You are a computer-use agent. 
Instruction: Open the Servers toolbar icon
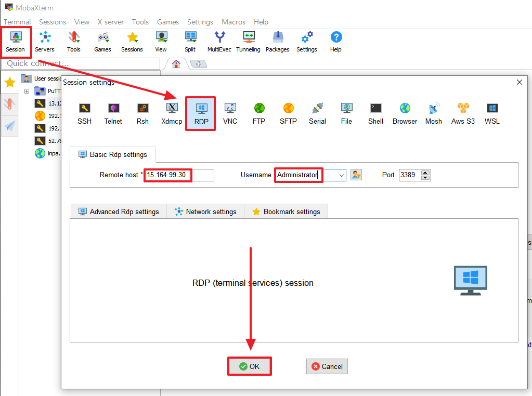click(x=44, y=42)
